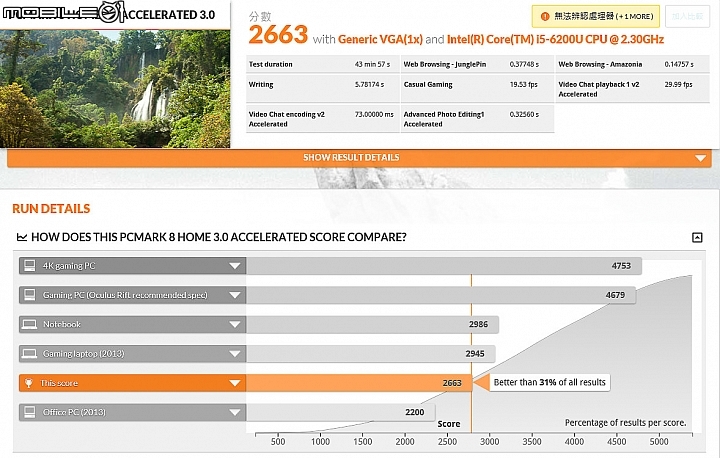Expand the This score dropdown arrow
720x458 pixels.
(235, 383)
